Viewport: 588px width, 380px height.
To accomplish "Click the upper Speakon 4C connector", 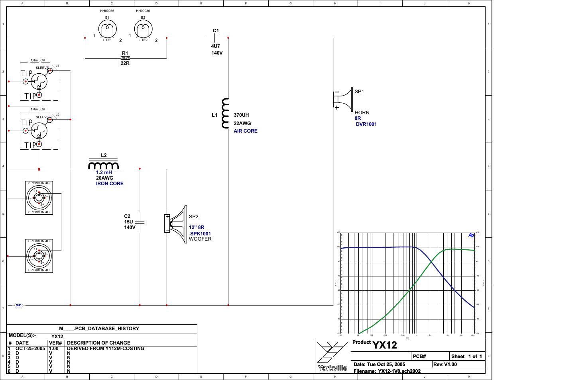I will pos(39,198).
